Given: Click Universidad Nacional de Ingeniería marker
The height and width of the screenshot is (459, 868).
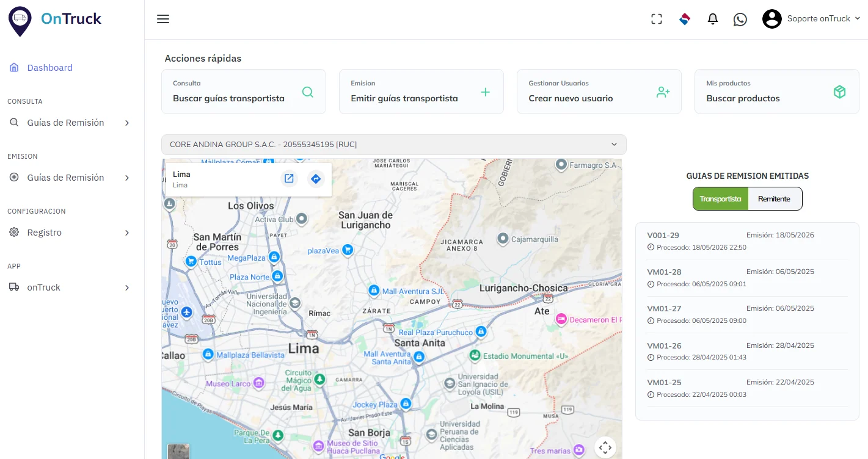Looking at the screenshot, I should pos(295,302).
